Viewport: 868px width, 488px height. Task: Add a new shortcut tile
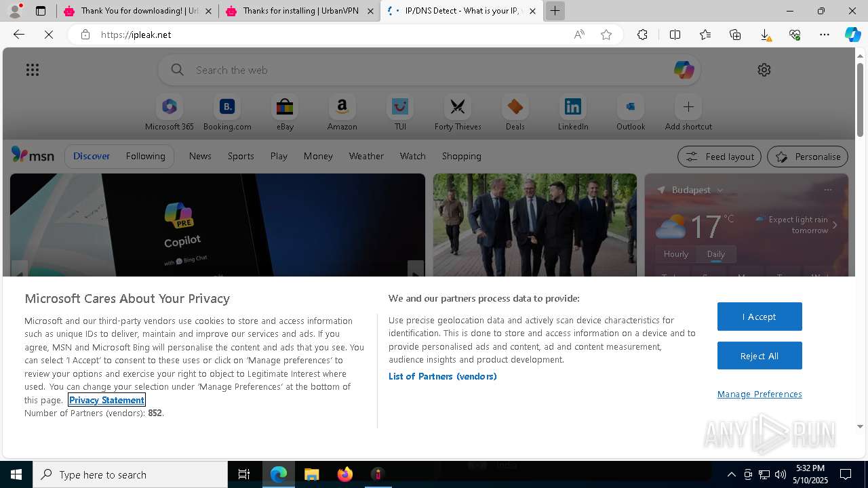coord(688,113)
